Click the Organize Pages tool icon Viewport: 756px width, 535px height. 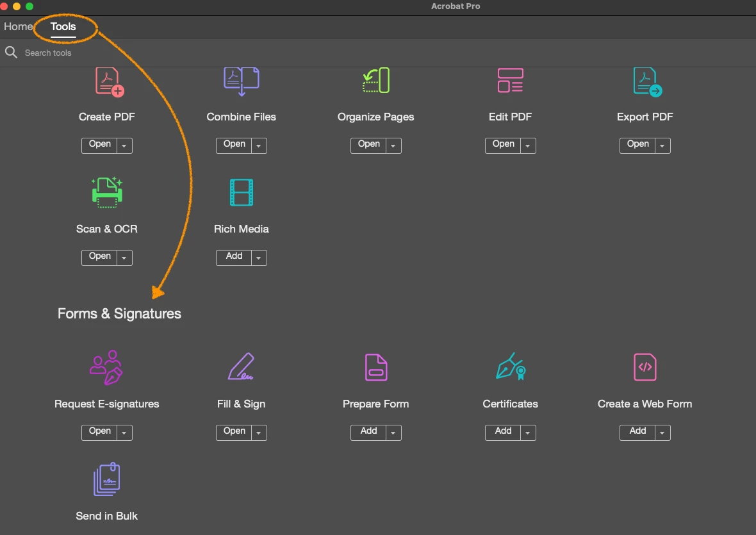(376, 81)
